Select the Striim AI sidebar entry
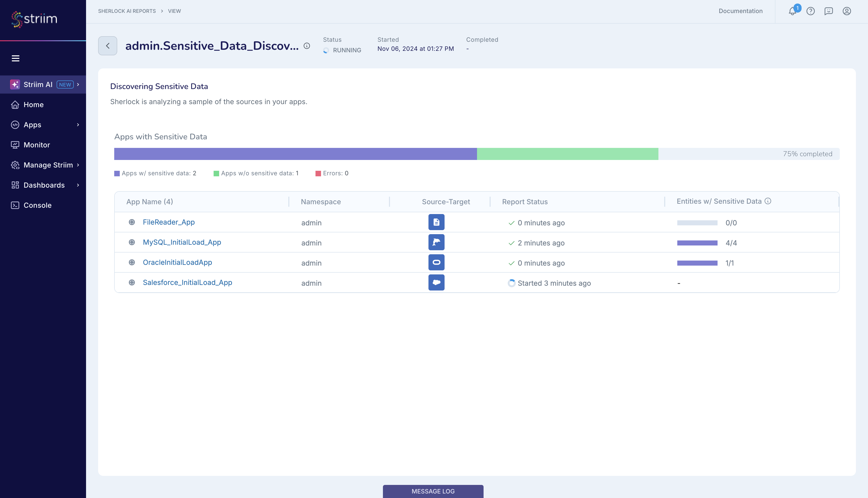This screenshot has width=868, height=498. click(38, 85)
